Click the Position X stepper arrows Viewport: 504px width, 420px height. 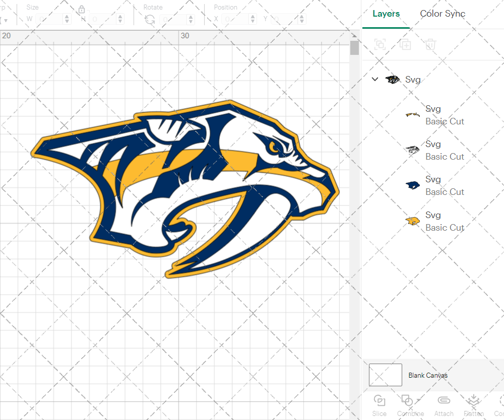[x=253, y=19]
